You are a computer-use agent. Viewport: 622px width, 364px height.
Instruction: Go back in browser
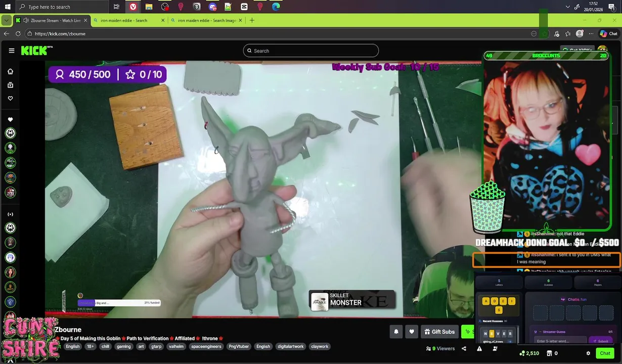[6, 34]
